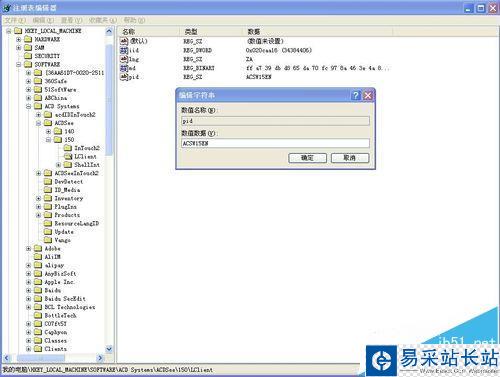
Task: Open the 查看 menu
Action: click(x=71, y=20)
